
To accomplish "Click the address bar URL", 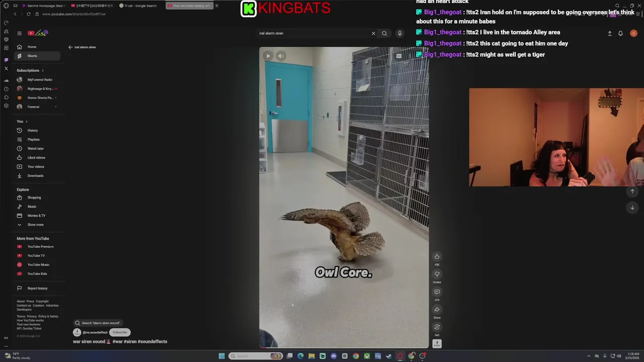I will (x=74, y=14).
